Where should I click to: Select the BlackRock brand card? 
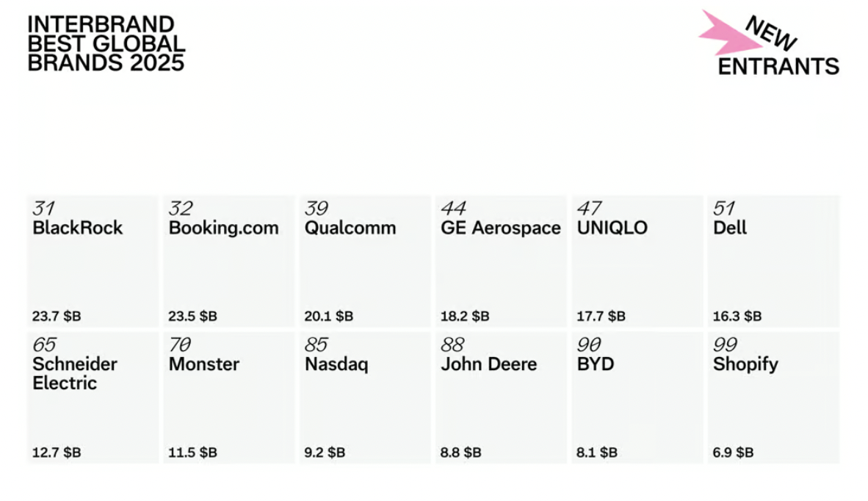tap(93, 261)
